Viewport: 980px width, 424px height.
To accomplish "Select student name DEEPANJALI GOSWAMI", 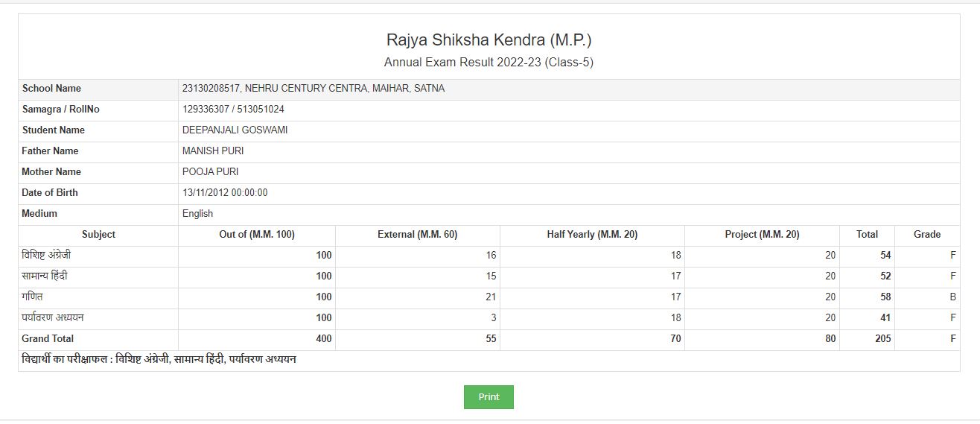I will [235, 130].
